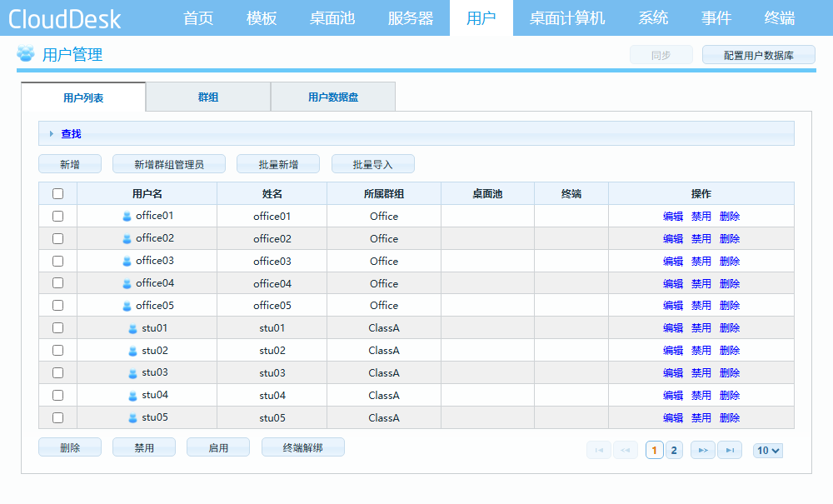Viewport: 833px width, 504px height.
Task: Click the 用户名 column header
Action: coord(147,194)
